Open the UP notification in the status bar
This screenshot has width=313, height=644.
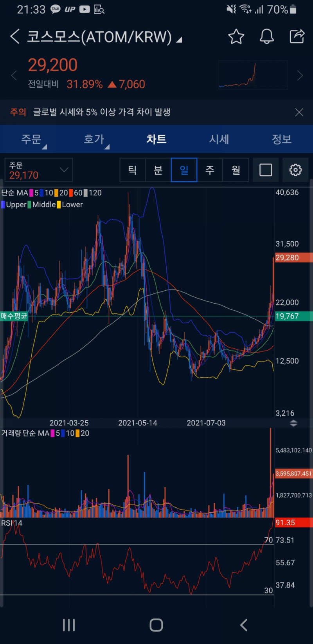pos(70,9)
